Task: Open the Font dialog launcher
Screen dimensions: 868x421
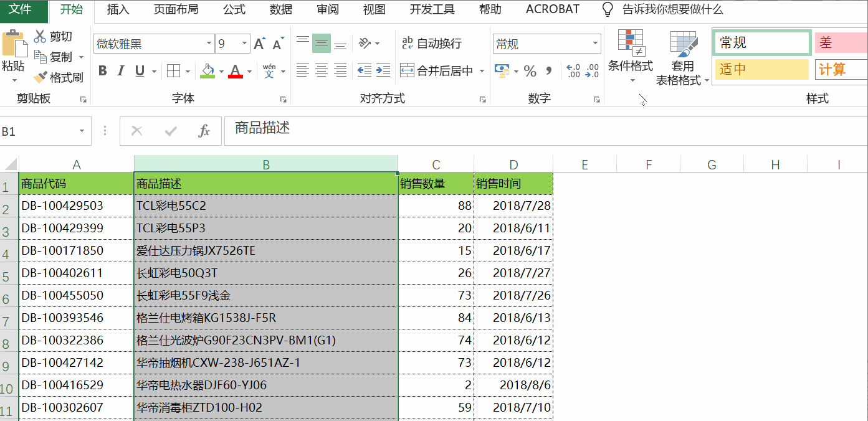Action: click(x=283, y=100)
